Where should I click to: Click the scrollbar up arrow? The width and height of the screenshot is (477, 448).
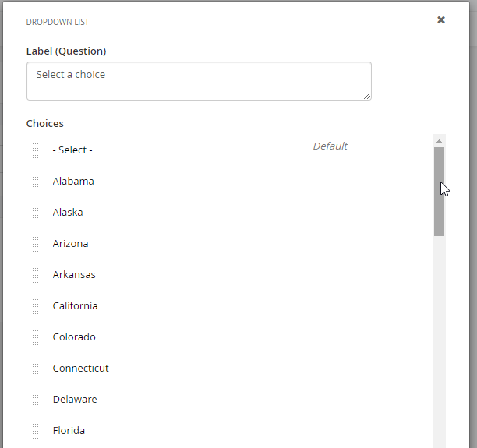click(440, 141)
